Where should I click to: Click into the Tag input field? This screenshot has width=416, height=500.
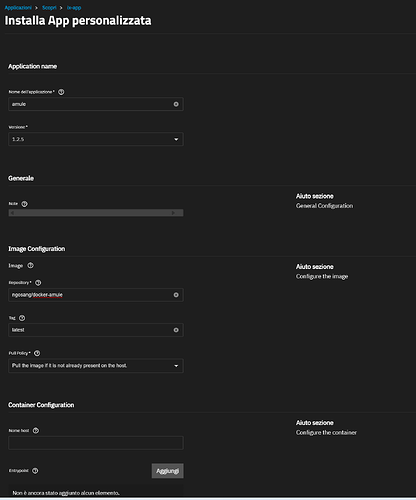pyautogui.click(x=91, y=330)
